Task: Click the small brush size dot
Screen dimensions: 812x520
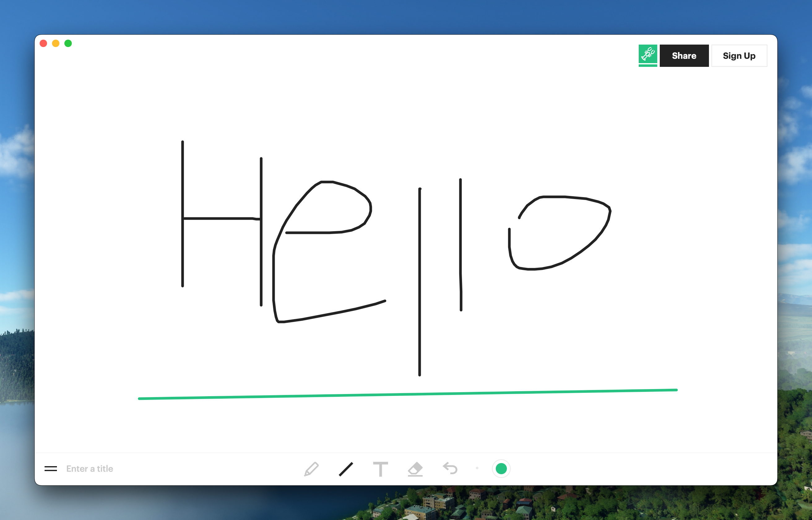Action: click(x=477, y=468)
